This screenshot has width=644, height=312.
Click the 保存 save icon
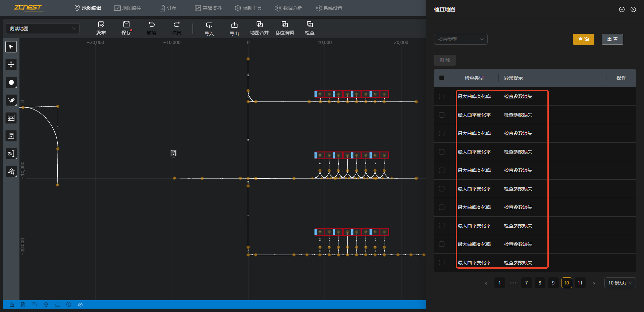click(x=126, y=24)
